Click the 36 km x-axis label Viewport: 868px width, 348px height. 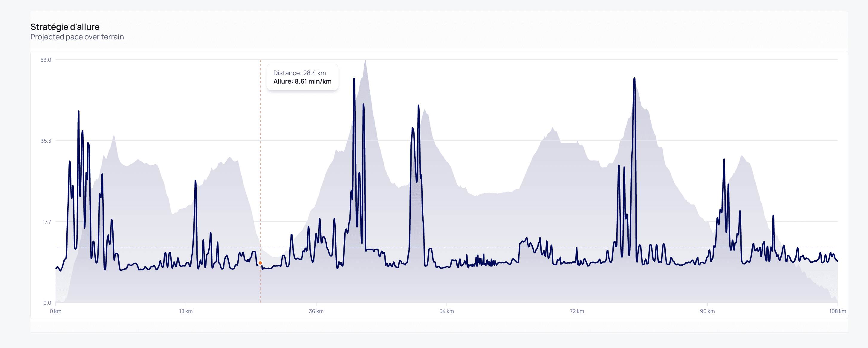tap(316, 311)
